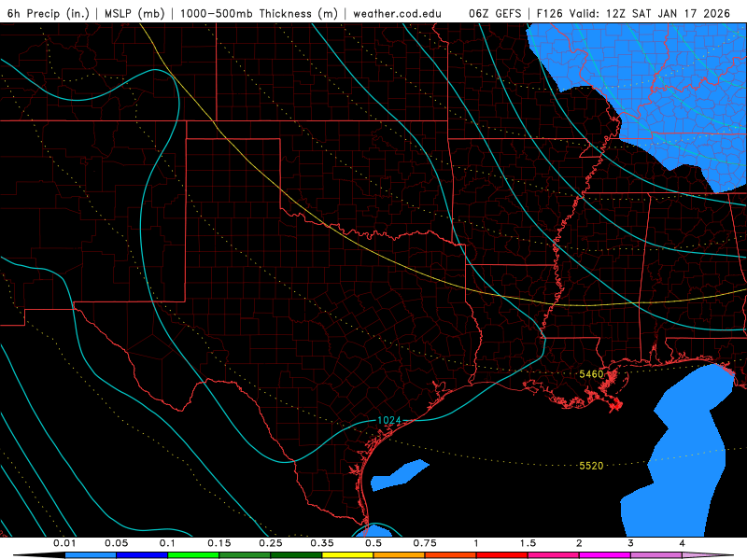This screenshot has width=747, height=560.
Task: Click the yellow 0.35 legend swatch
Action: coord(347,555)
